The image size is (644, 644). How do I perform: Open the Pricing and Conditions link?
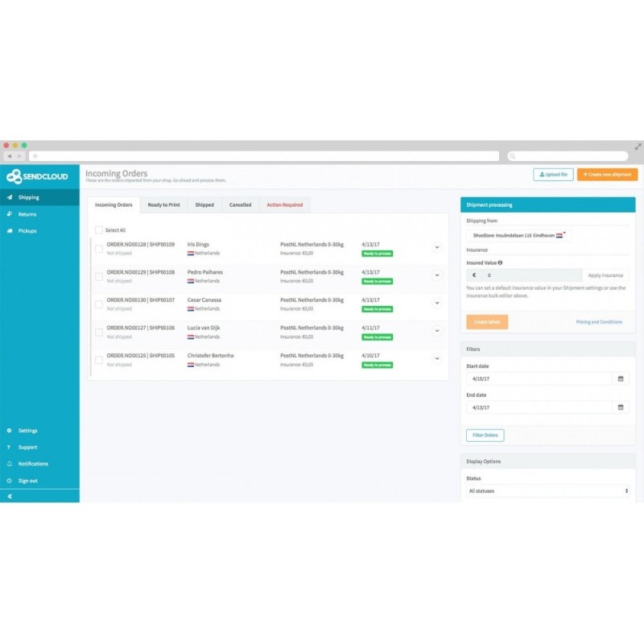click(x=599, y=322)
